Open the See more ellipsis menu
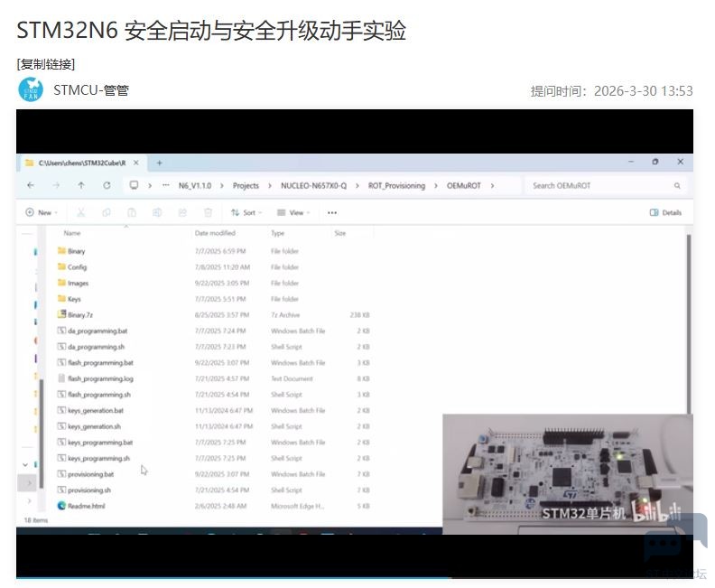The width and height of the screenshot is (715, 588). [x=332, y=212]
